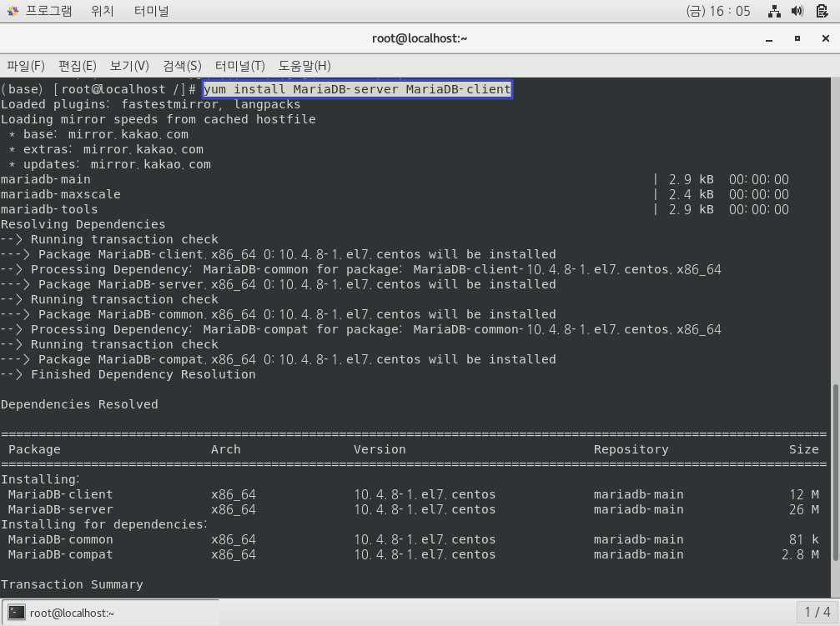Click the 2.4 kB size value
This screenshot has height=626, width=840.
tap(691, 194)
